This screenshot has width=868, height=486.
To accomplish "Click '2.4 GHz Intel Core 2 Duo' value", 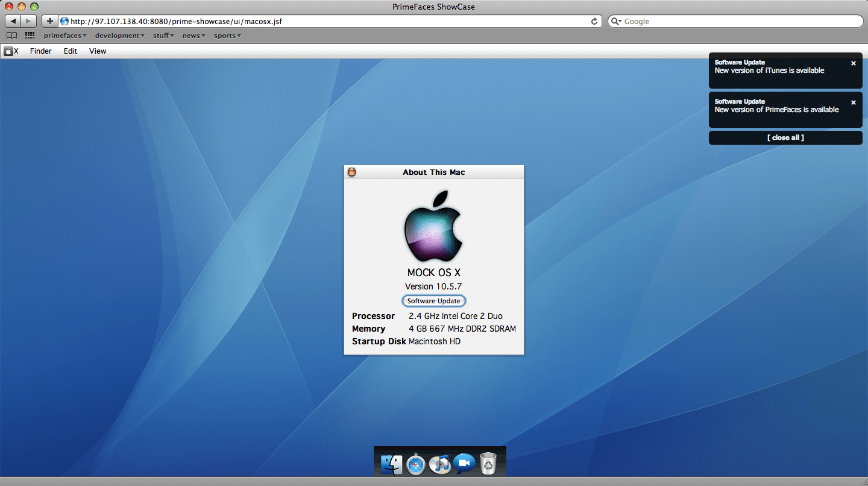I will [x=456, y=316].
